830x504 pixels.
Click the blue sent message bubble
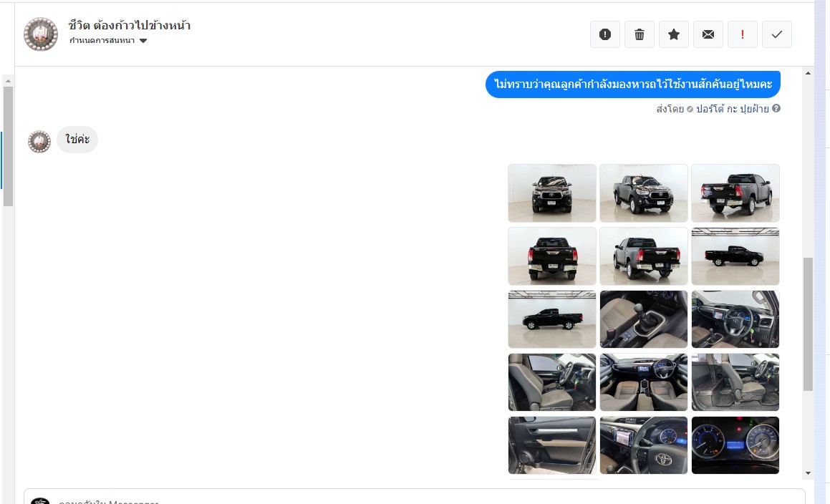pyautogui.click(x=632, y=84)
